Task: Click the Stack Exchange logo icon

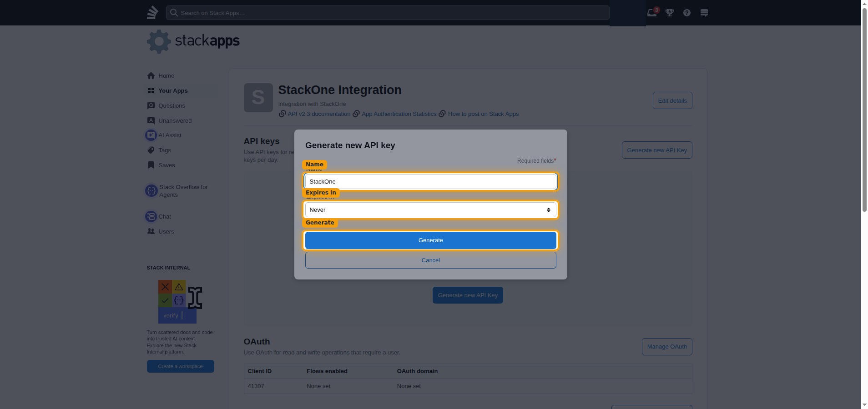Action: (x=152, y=12)
